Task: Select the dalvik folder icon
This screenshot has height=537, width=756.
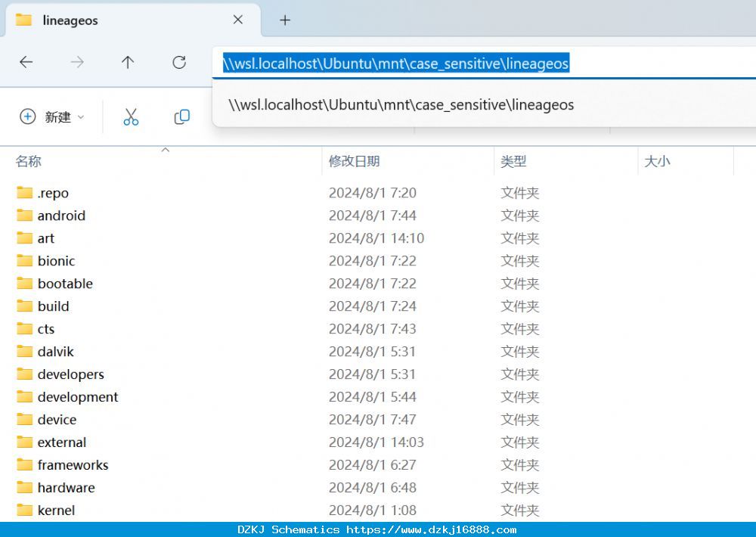Action: [x=24, y=351]
